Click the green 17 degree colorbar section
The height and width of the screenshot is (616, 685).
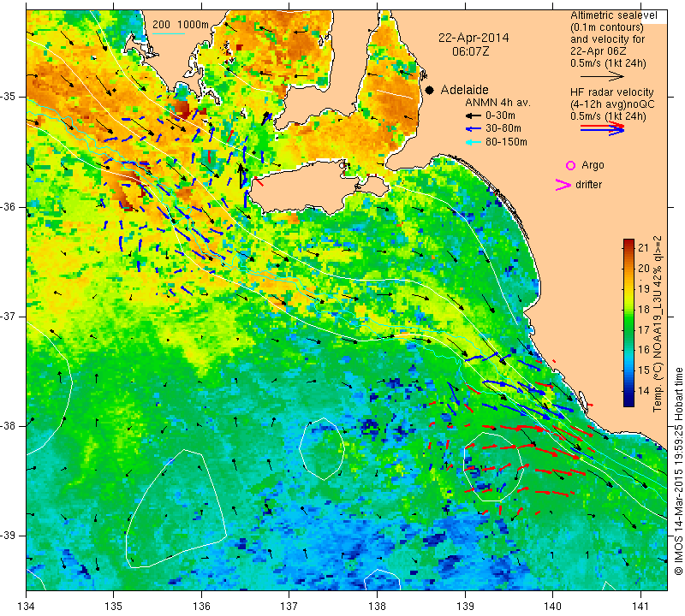point(628,329)
